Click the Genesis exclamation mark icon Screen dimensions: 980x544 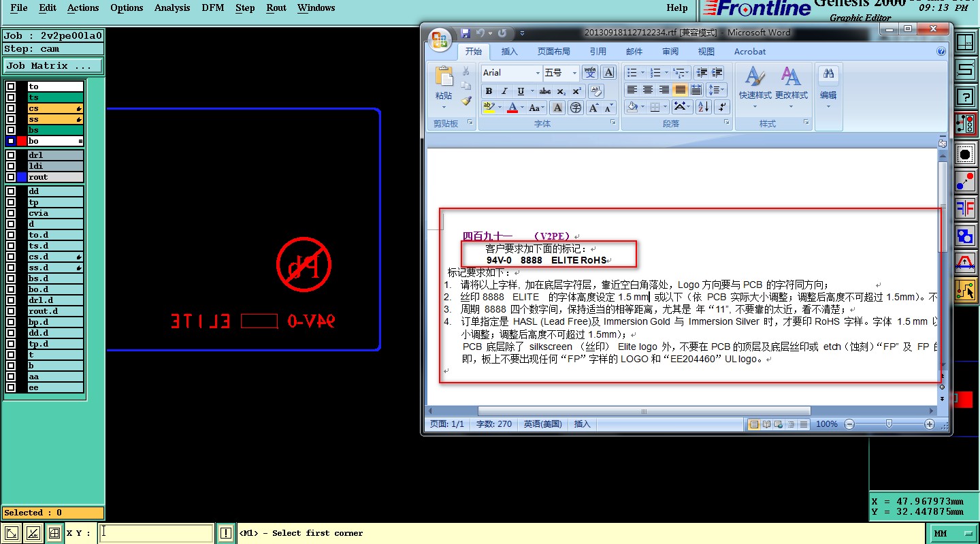[226, 533]
